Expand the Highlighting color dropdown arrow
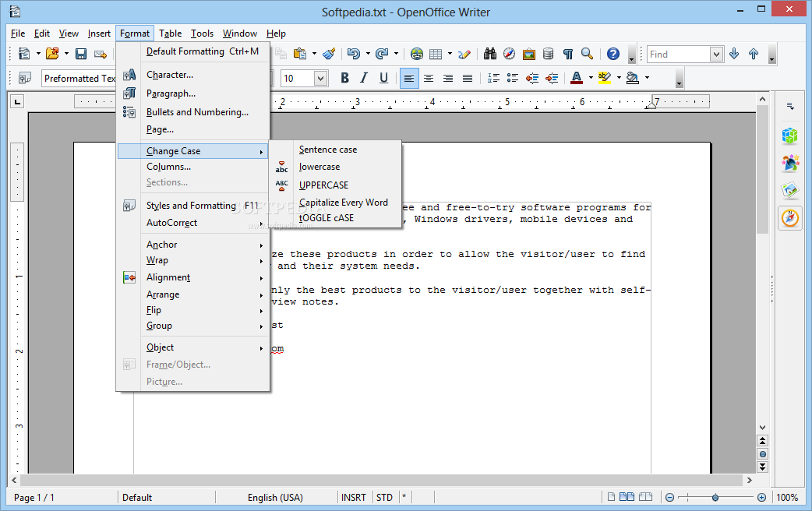812x511 pixels. point(619,78)
